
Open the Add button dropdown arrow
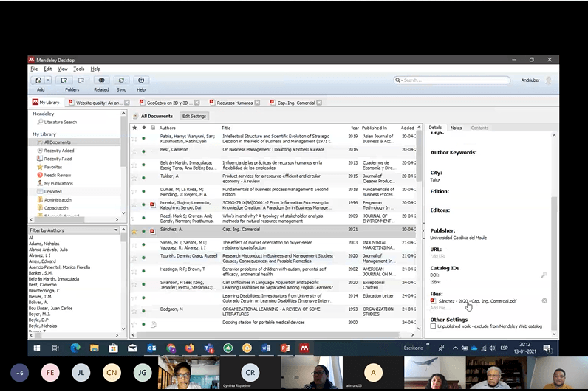[47, 80]
